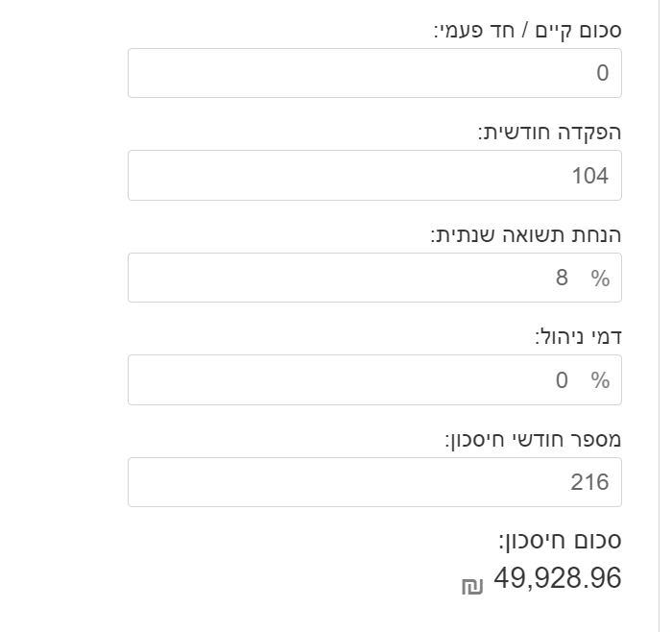This screenshot has width=672, height=632.
Task: Click the number 216 in savings months
Action: [589, 482]
